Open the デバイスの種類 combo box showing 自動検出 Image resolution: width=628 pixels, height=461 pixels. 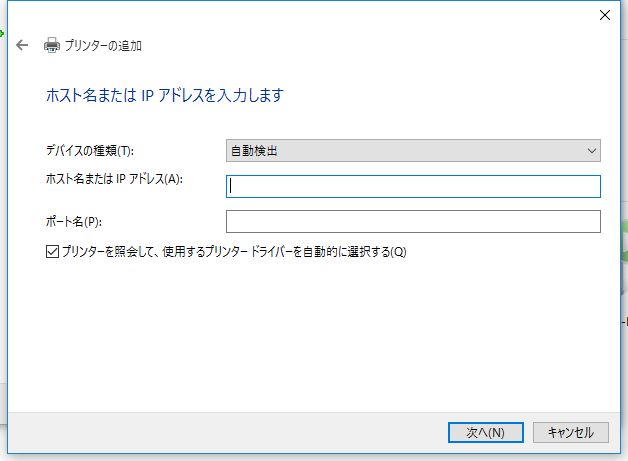click(413, 151)
